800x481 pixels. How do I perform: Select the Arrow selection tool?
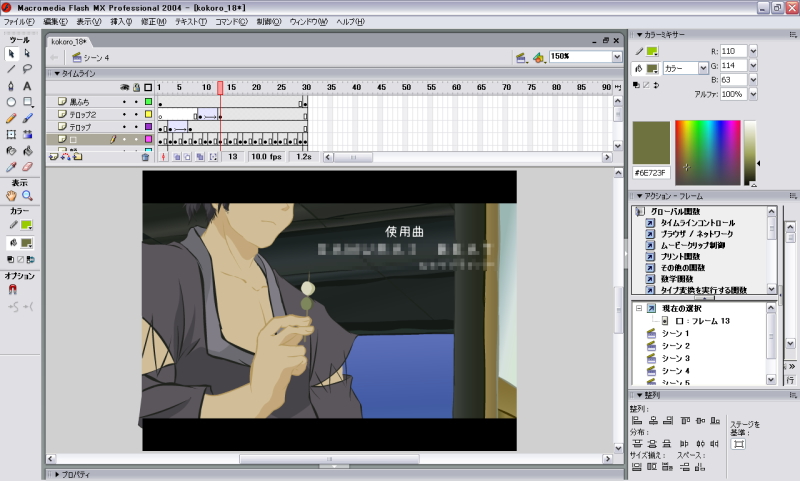11,54
